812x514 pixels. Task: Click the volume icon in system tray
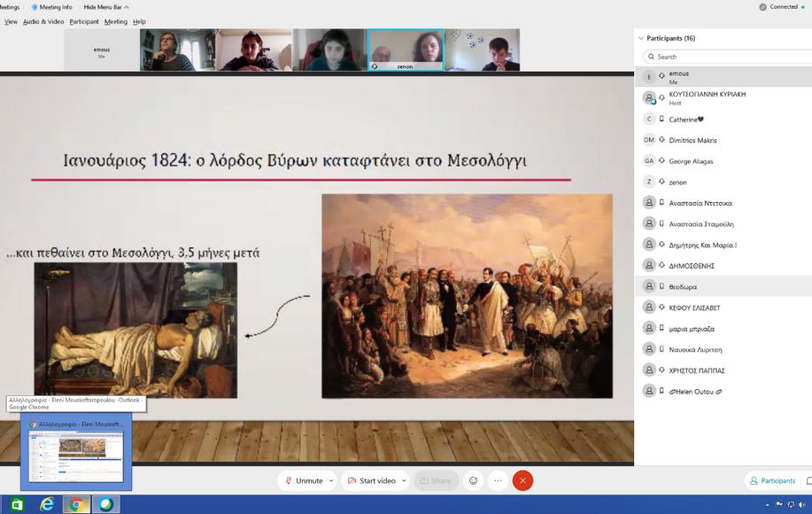click(802, 504)
